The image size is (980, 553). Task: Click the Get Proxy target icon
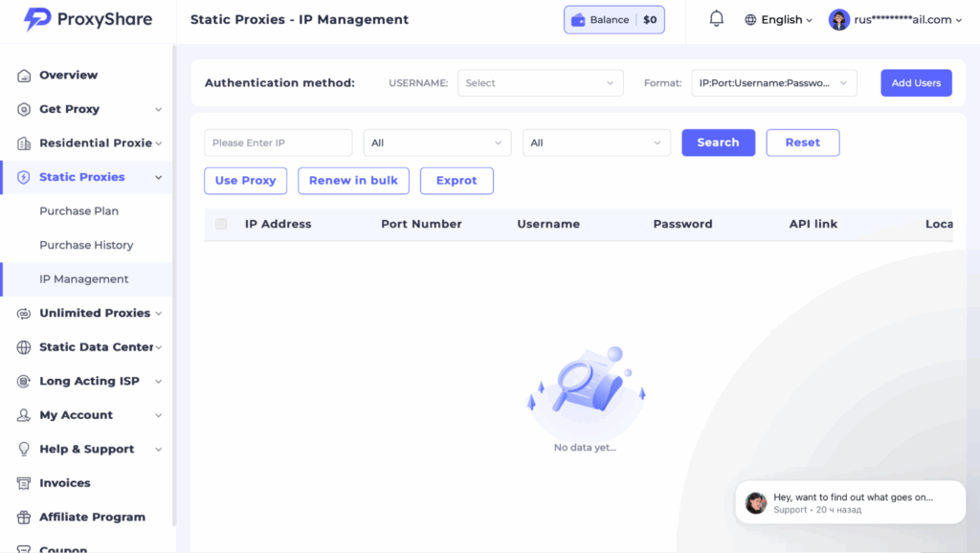tap(24, 109)
